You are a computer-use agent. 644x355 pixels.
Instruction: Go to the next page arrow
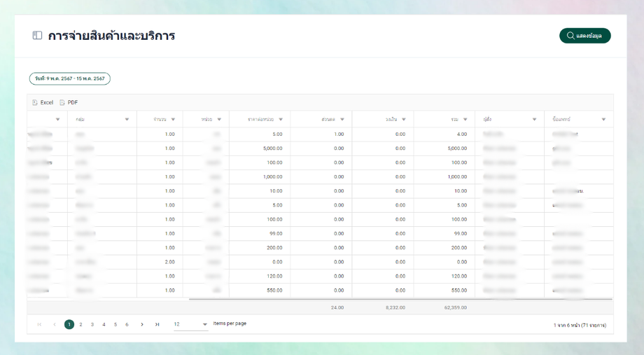pyautogui.click(x=142, y=324)
